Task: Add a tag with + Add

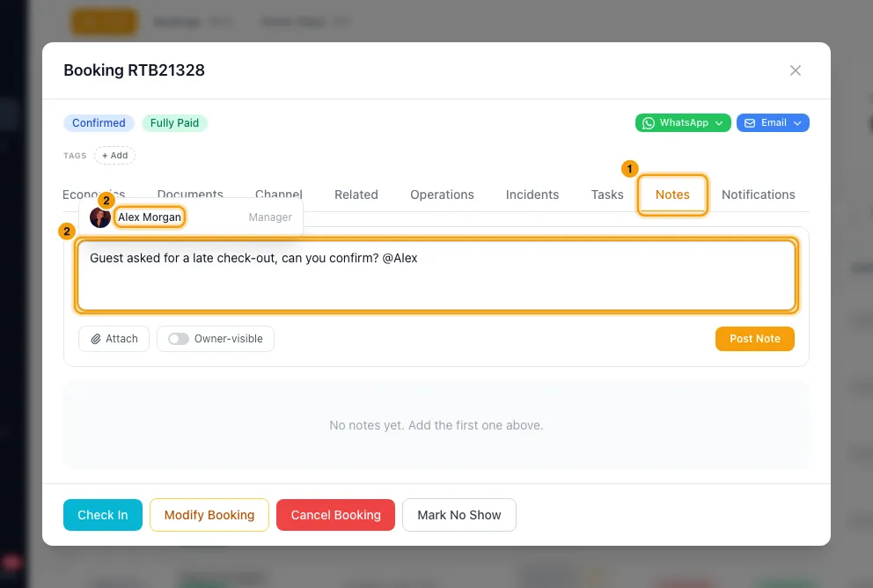Action: [114, 155]
